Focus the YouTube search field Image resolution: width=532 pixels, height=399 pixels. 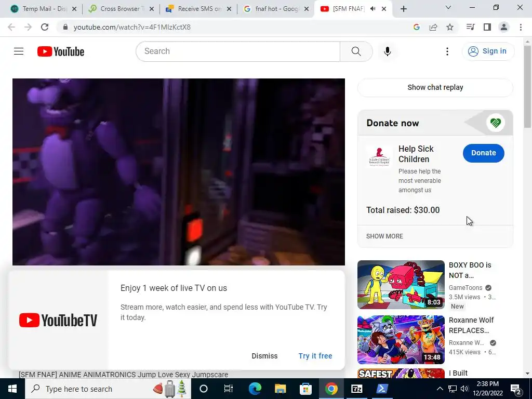tap(238, 51)
